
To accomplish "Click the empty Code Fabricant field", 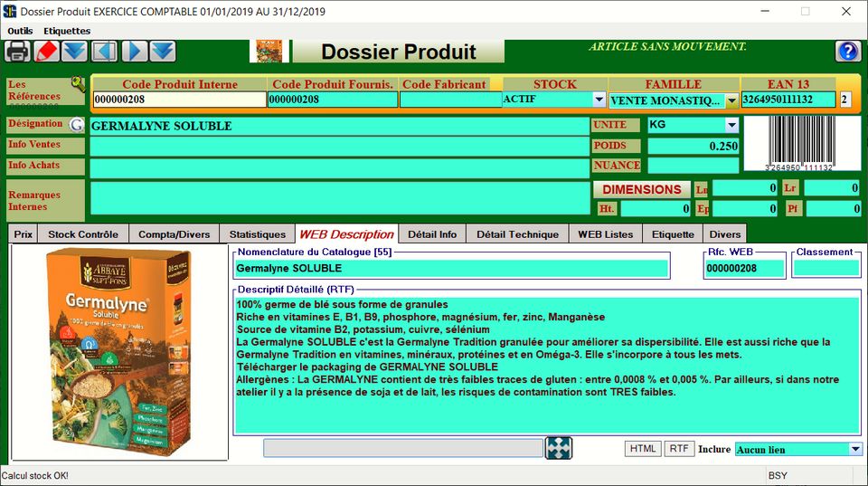I will pyautogui.click(x=450, y=100).
